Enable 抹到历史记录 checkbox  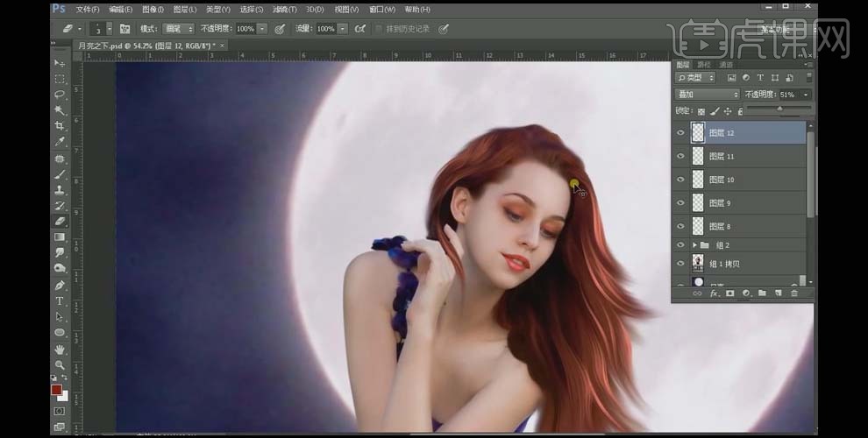tap(379, 29)
